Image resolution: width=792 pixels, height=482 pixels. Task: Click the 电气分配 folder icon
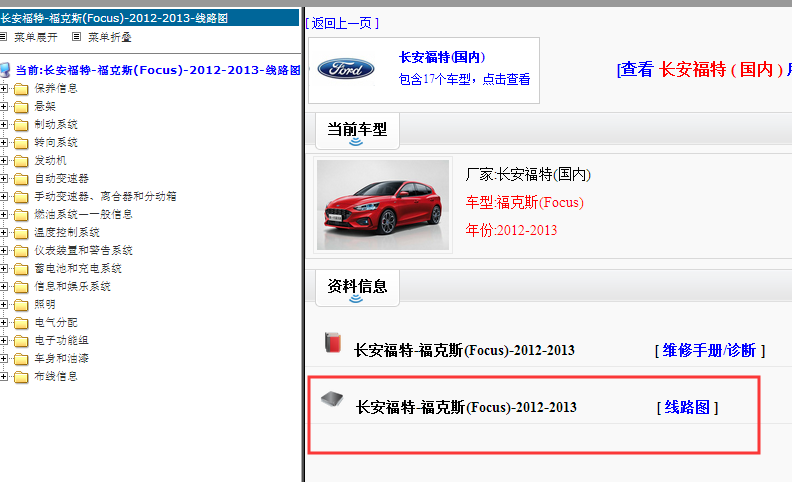(21, 323)
